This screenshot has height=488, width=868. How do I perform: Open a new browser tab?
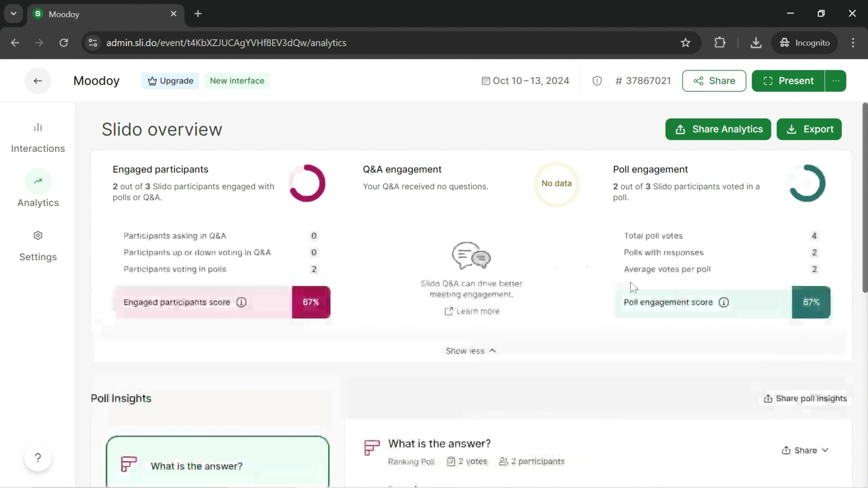pyautogui.click(x=198, y=14)
